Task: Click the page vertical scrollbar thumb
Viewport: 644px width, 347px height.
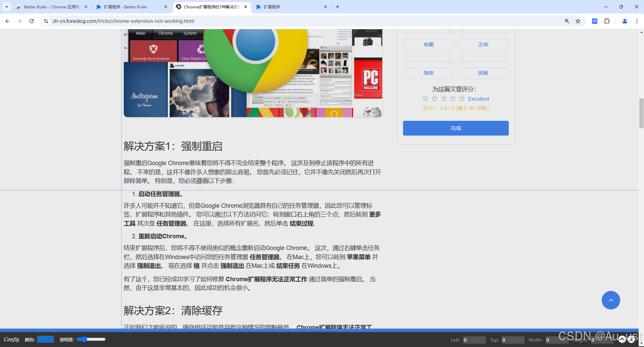Action: point(641,113)
